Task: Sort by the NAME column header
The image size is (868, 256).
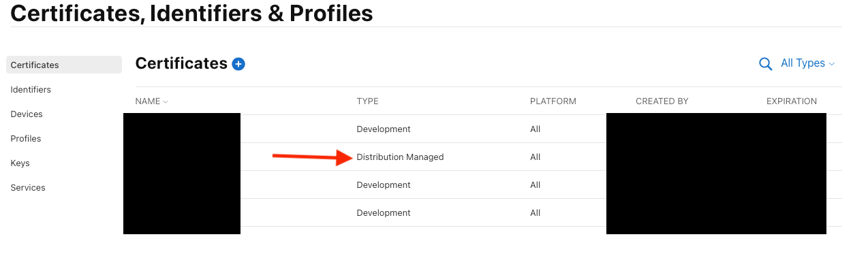Action: pos(151,101)
